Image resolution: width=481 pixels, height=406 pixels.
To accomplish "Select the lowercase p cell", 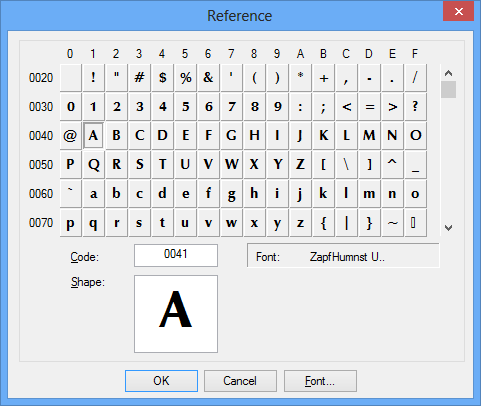I will [x=70, y=223].
